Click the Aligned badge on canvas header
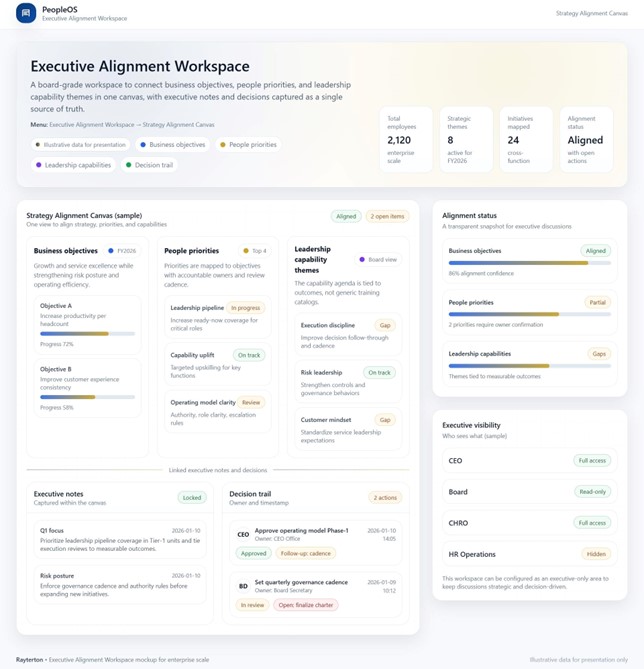644x669 pixels. [346, 216]
